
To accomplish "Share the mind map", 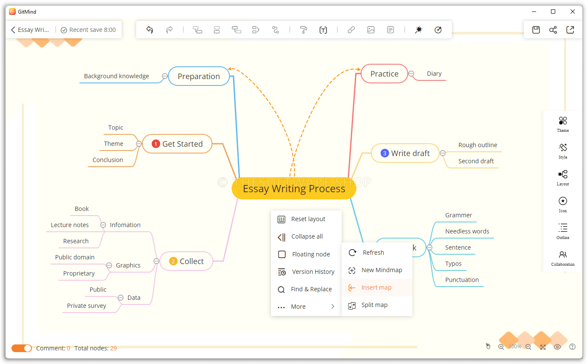I will click(553, 30).
